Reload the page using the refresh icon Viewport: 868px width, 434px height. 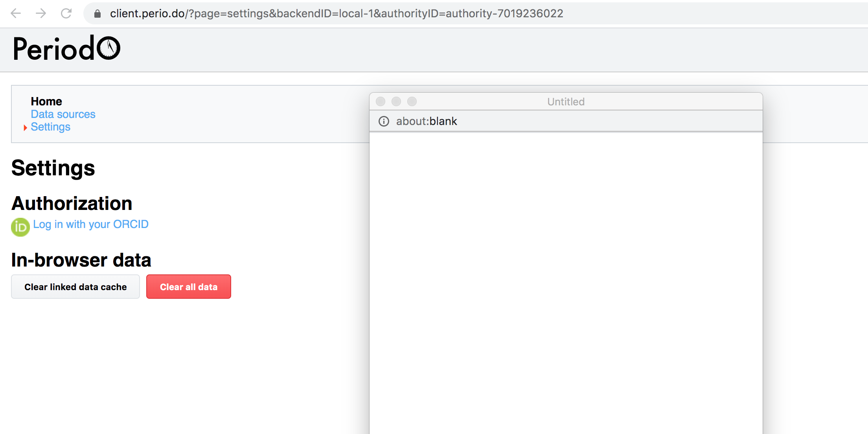66,13
